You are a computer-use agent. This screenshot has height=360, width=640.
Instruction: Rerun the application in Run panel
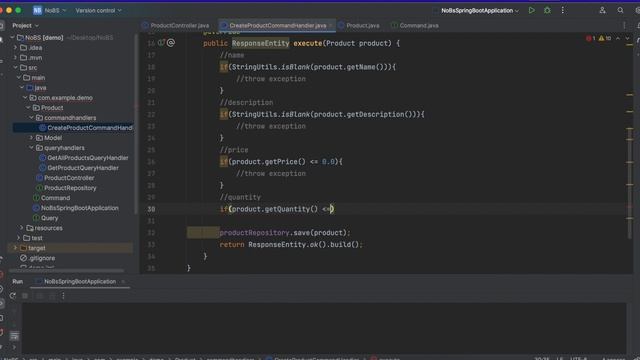click(x=13, y=296)
